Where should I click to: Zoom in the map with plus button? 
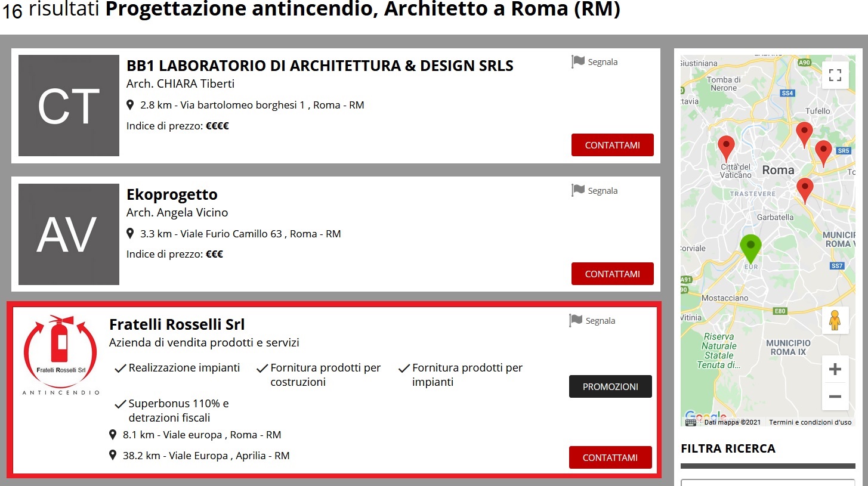click(835, 369)
